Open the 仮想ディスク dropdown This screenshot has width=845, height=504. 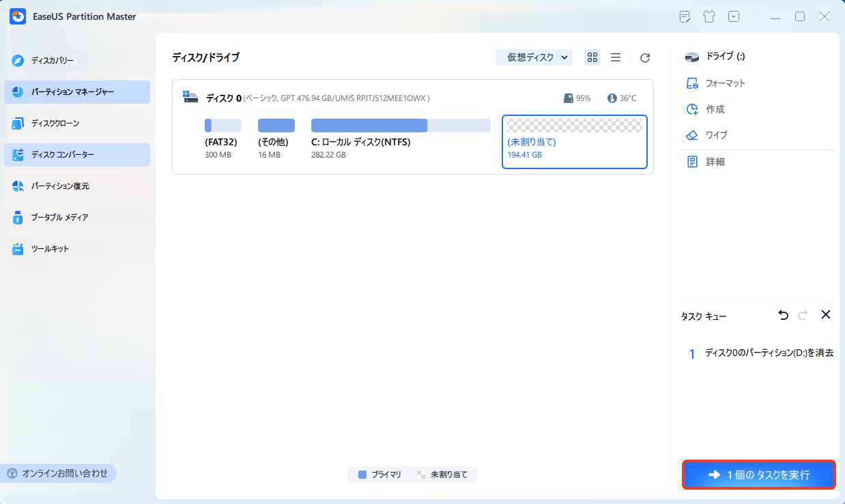click(534, 58)
